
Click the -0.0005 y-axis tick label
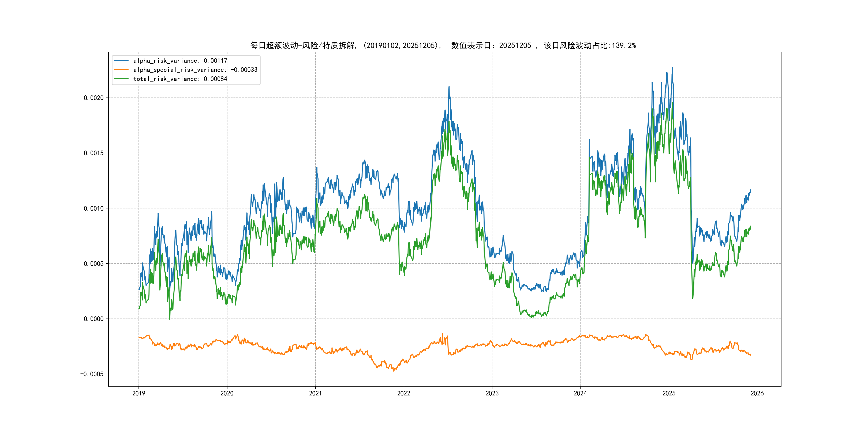pos(92,374)
